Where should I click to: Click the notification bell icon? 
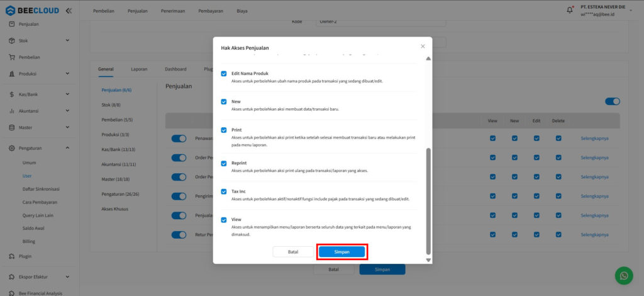point(570,10)
